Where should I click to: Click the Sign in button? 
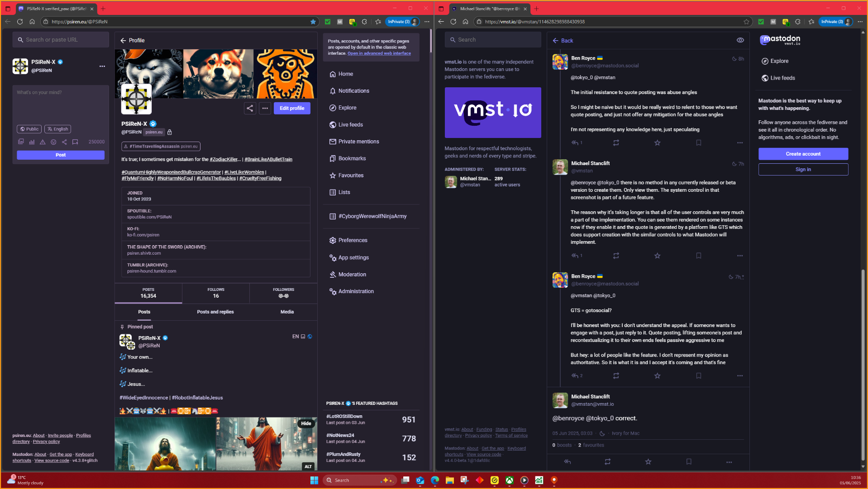[x=803, y=170]
